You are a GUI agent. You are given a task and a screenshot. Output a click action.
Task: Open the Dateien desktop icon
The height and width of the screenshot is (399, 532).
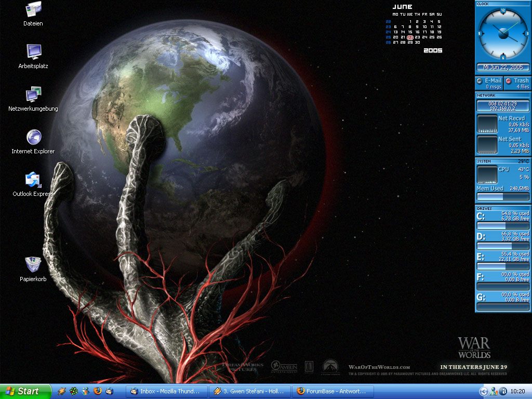pos(33,14)
